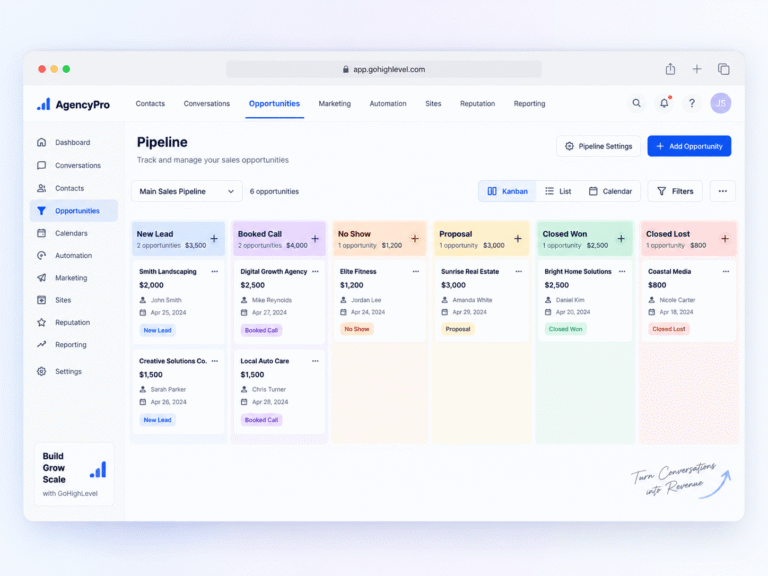Screen dimensions: 768x576
Task: Add opportunity to No Show column
Action: coord(415,239)
